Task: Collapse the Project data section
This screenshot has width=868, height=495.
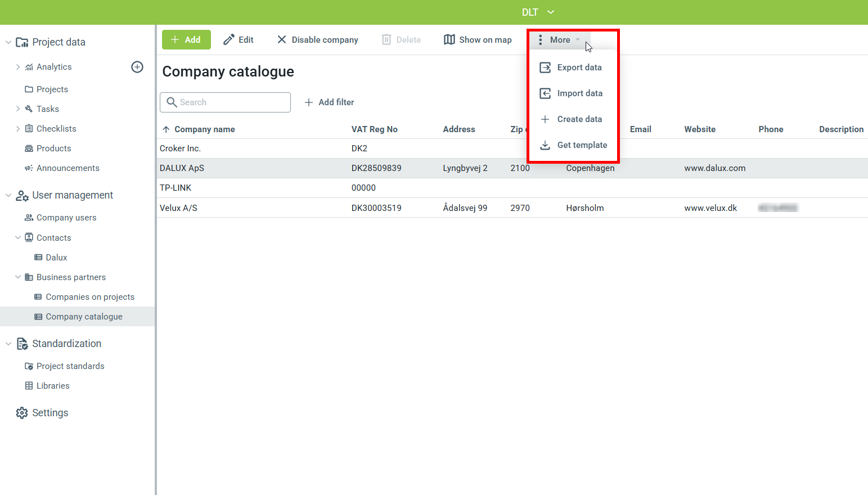Action: 8,42
